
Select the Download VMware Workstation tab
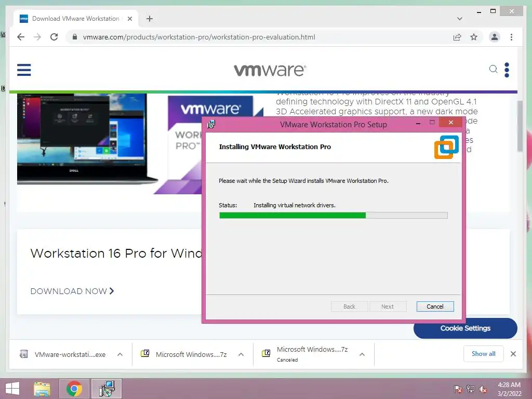(x=76, y=19)
